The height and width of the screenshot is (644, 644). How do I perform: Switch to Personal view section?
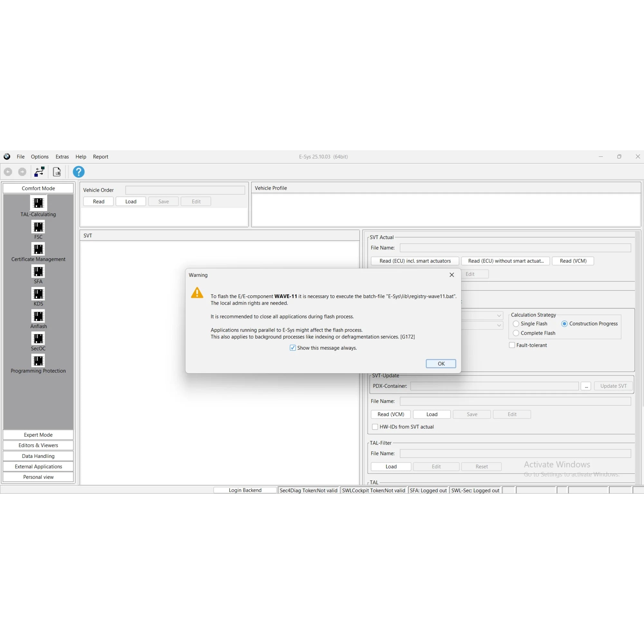point(38,477)
